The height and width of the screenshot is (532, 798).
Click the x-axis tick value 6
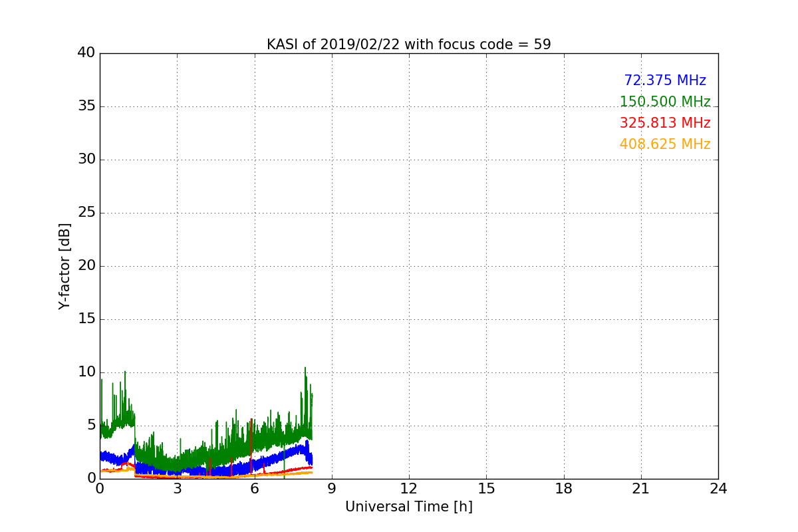coord(254,489)
